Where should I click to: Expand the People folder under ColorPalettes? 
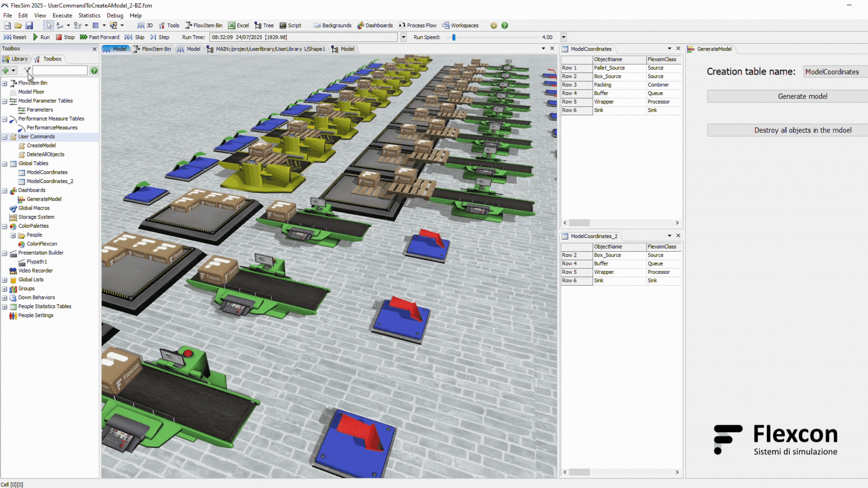[x=13, y=235]
